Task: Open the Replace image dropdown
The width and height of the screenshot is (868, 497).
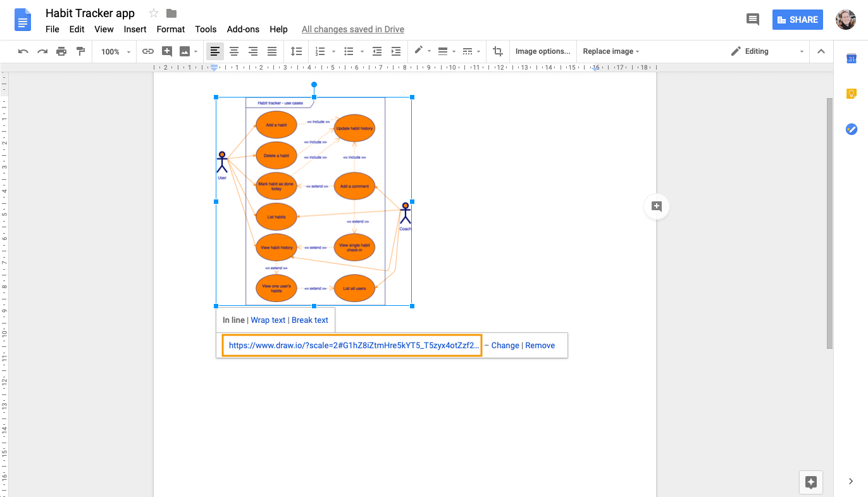Action: coord(611,51)
